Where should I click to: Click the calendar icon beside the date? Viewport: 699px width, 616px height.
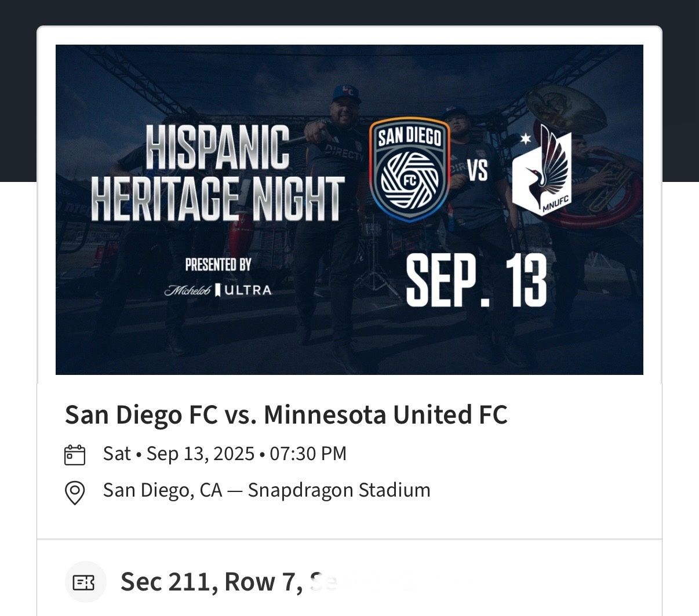[75, 455]
